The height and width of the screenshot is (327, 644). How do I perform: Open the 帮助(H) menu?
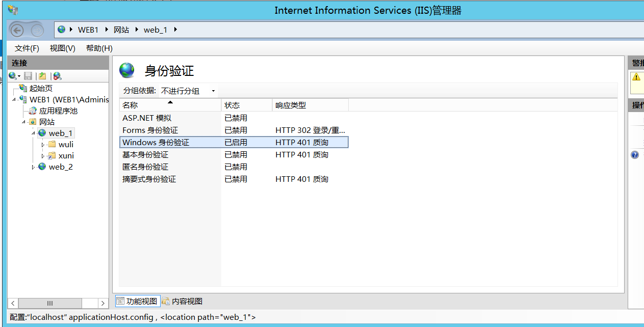click(99, 48)
